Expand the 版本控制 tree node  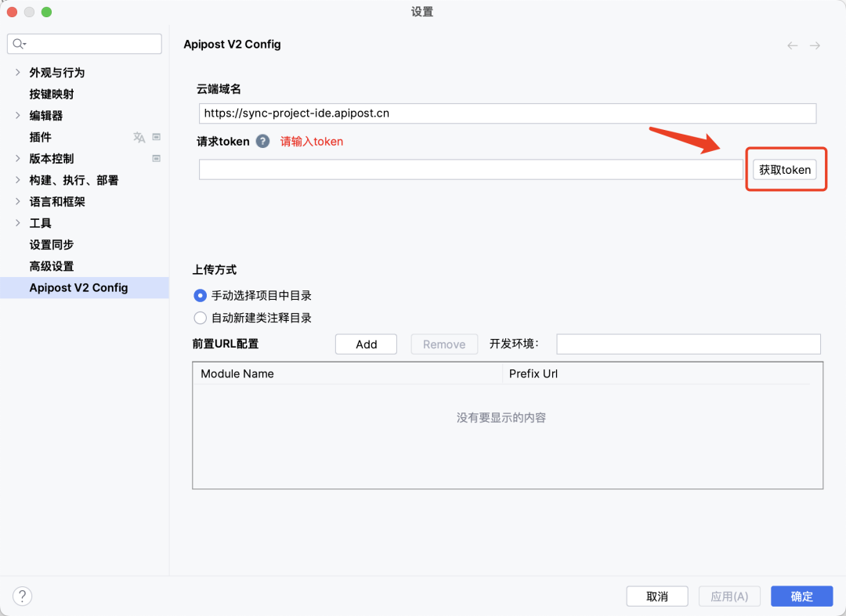point(18,158)
